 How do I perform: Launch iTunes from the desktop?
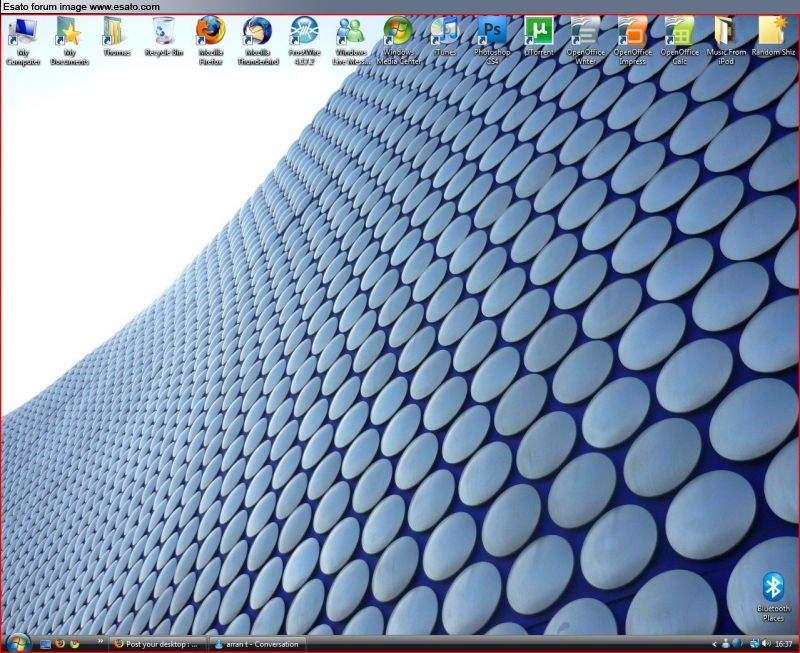(x=445, y=32)
